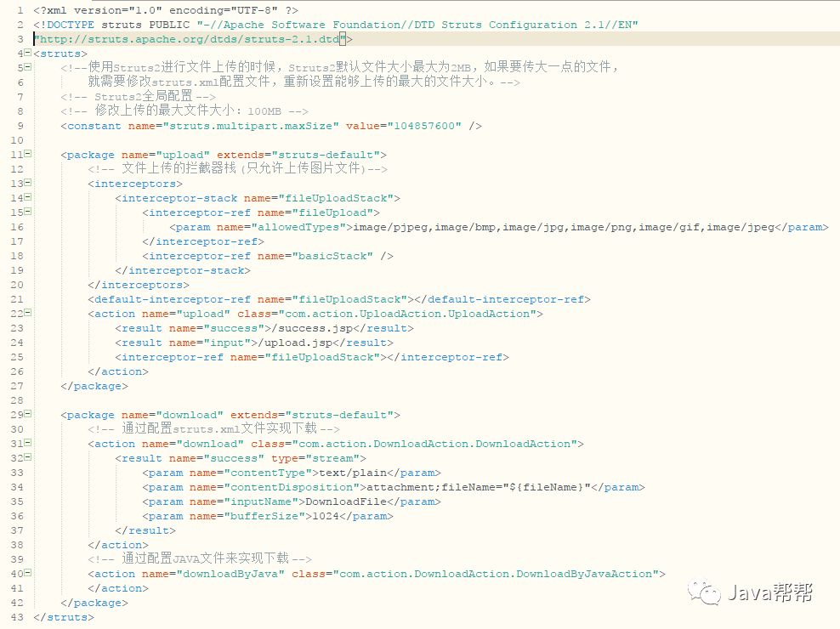The width and height of the screenshot is (840, 629).
Task: Click the text/plain param value
Action: coord(353,473)
